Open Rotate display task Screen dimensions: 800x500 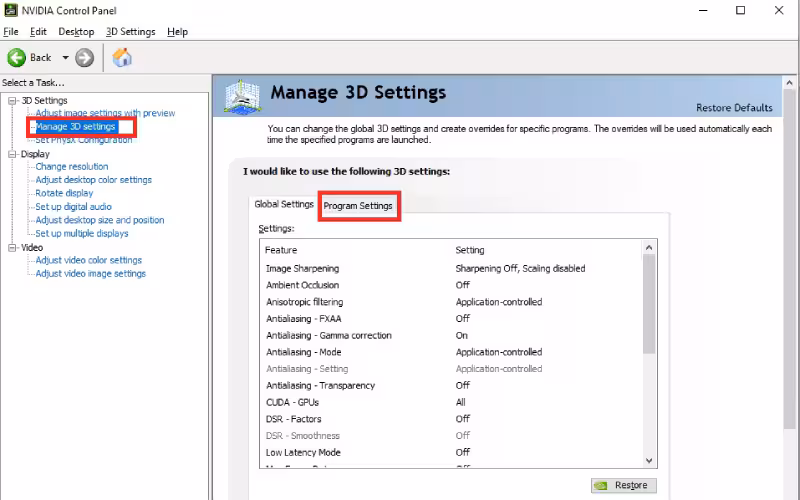64,193
